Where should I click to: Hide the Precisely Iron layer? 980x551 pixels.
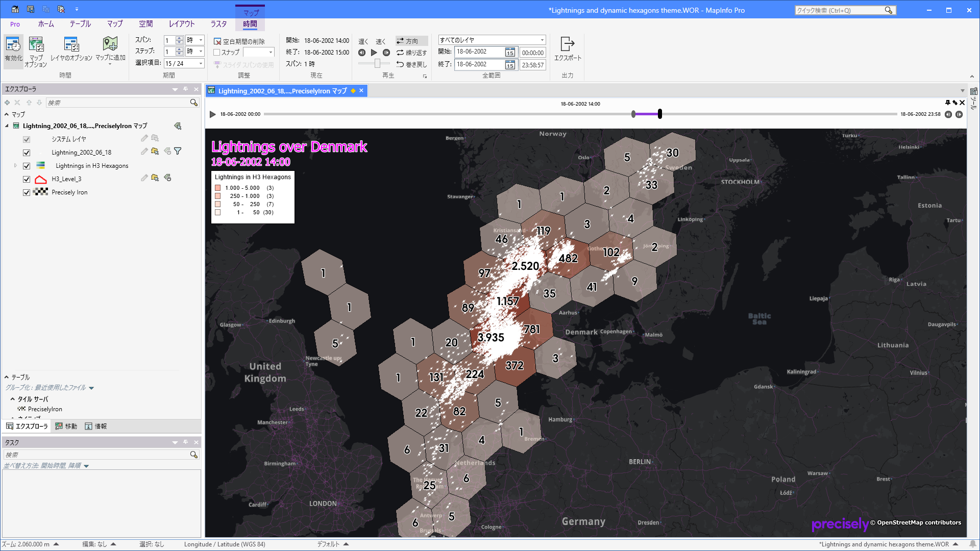(26, 192)
